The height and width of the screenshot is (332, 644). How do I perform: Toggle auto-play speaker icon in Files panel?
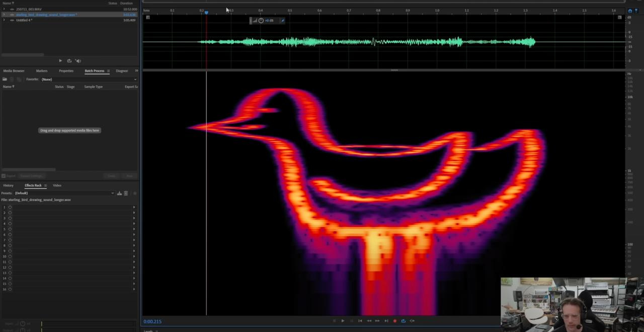[x=78, y=61]
